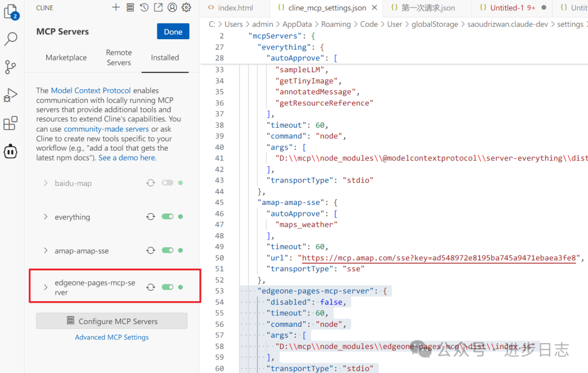Image resolution: width=588 pixels, height=373 pixels.
Task: Restart the everything server
Action: coord(151,216)
